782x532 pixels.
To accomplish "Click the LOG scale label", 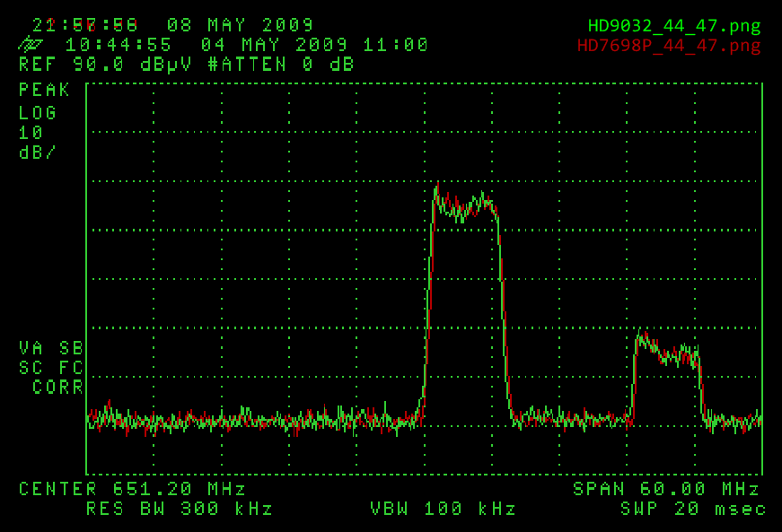I will point(38,112).
